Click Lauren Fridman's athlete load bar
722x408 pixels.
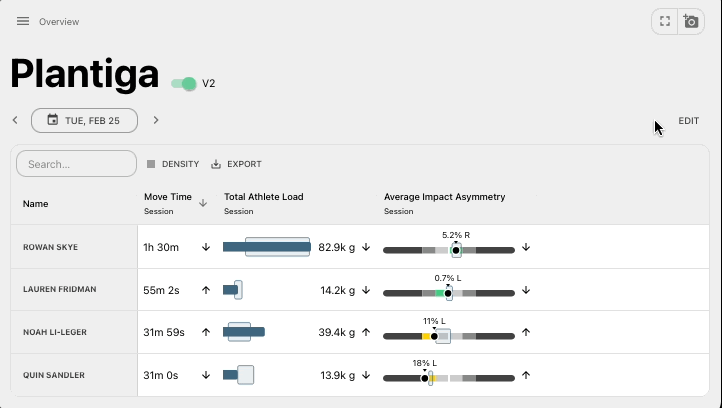click(233, 290)
